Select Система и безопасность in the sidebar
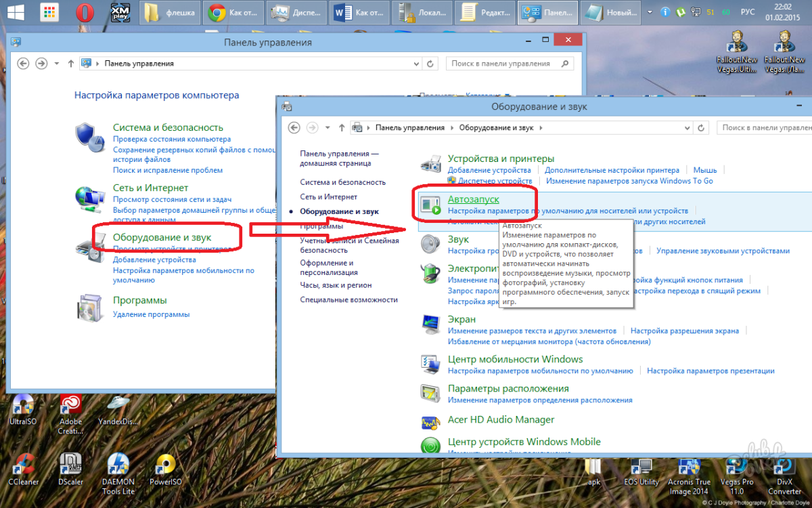 (x=342, y=182)
